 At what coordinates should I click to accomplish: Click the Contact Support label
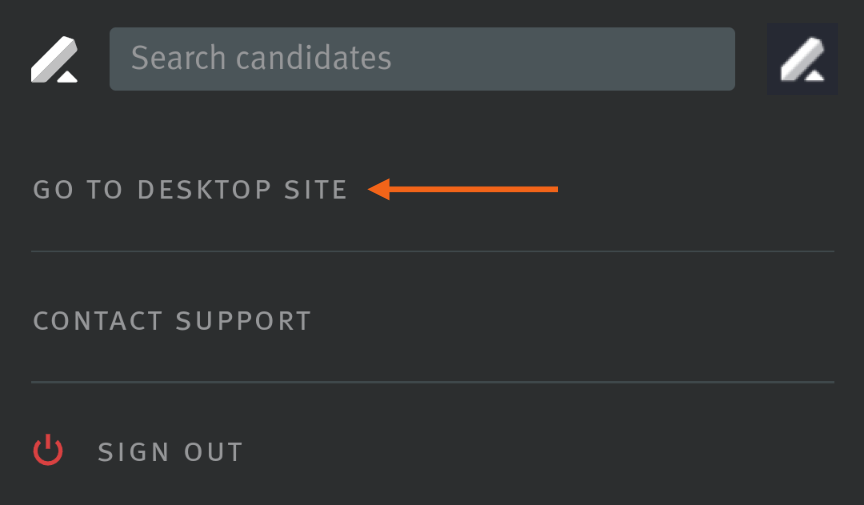(172, 321)
